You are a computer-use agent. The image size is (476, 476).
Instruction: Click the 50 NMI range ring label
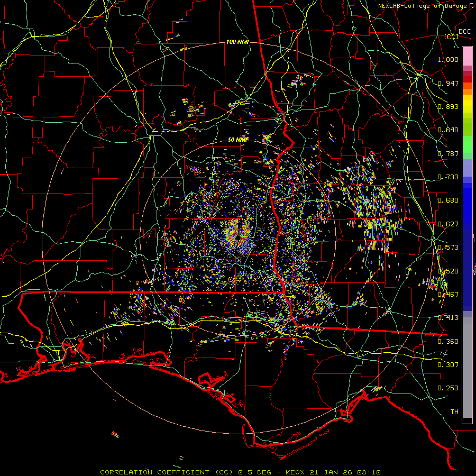(239, 140)
